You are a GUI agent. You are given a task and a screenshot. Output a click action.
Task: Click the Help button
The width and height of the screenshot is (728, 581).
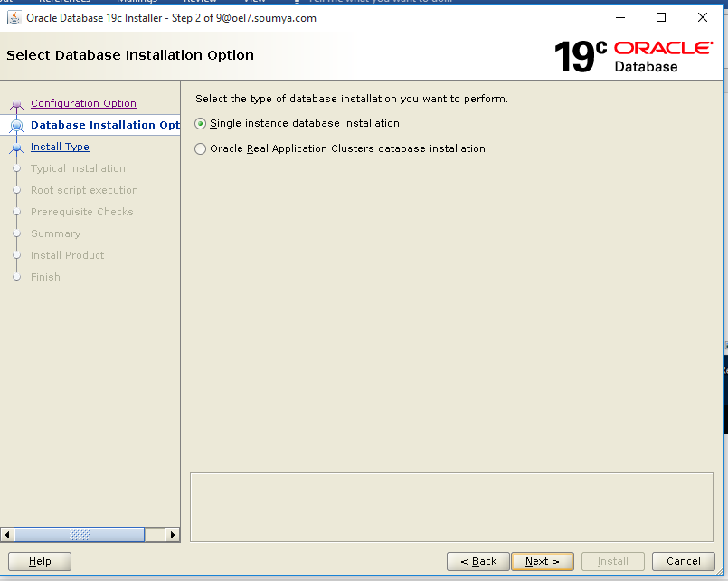point(40,561)
